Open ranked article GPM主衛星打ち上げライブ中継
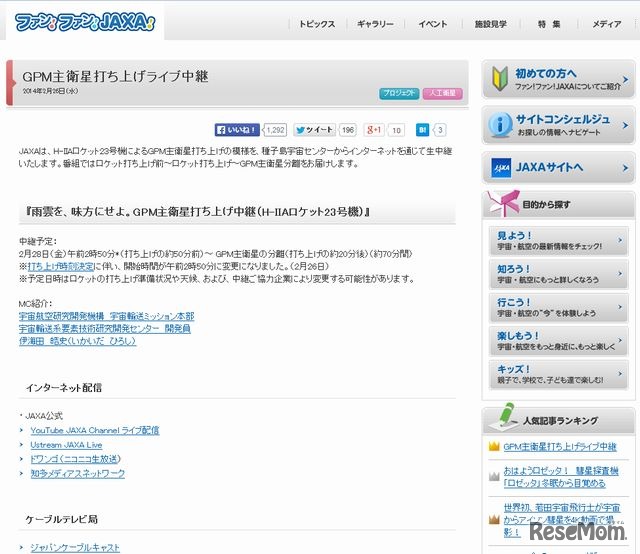The width and height of the screenshot is (640, 554). coord(560,447)
